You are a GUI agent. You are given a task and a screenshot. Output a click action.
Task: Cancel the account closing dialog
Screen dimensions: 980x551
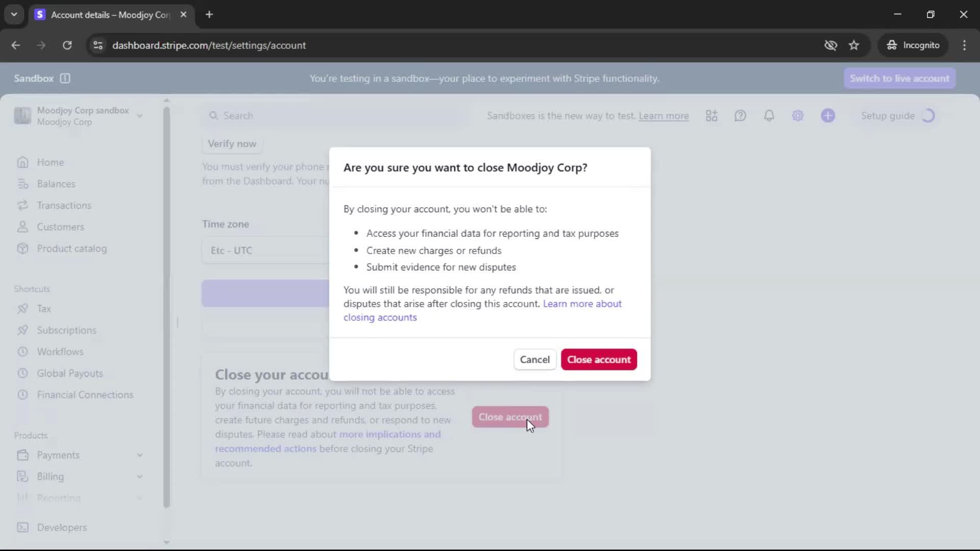(534, 360)
